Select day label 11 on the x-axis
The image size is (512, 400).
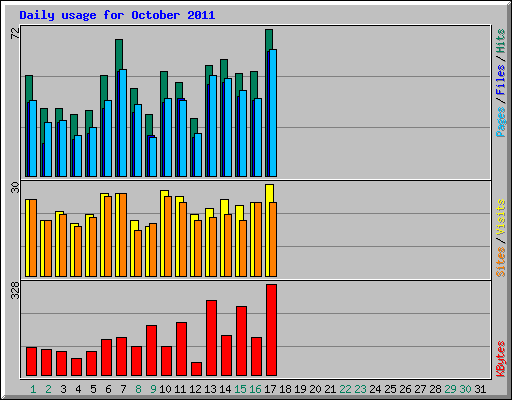pos(180,389)
